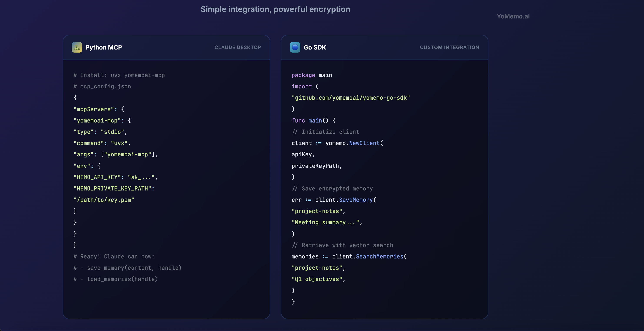Click the "/path/to/key.pem" string
This screenshot has height=331, width=644.
[104, 200]
